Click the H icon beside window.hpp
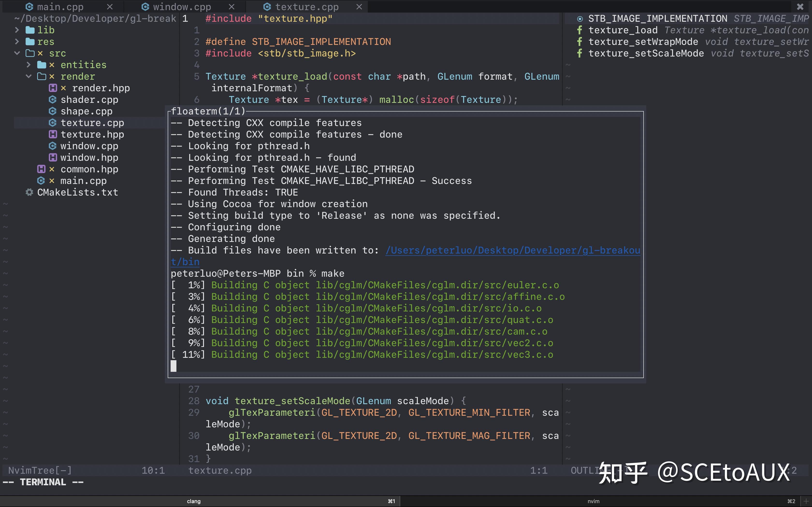This screenshot has height=507, width=812. [x=52, y=157]
